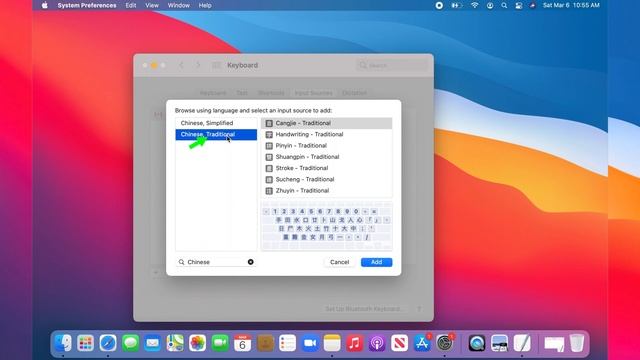Open Spotlight search in menu bar
The image size is (640, 360).
click(504, 5)
